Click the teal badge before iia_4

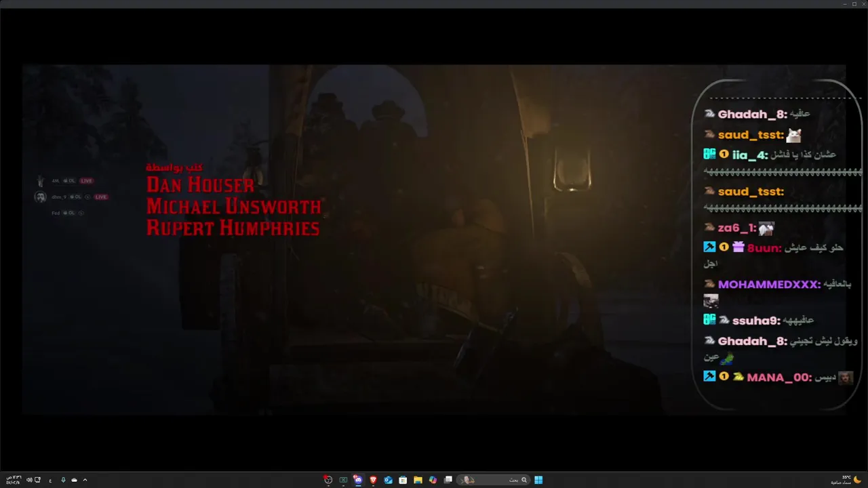tap(709, 154)
